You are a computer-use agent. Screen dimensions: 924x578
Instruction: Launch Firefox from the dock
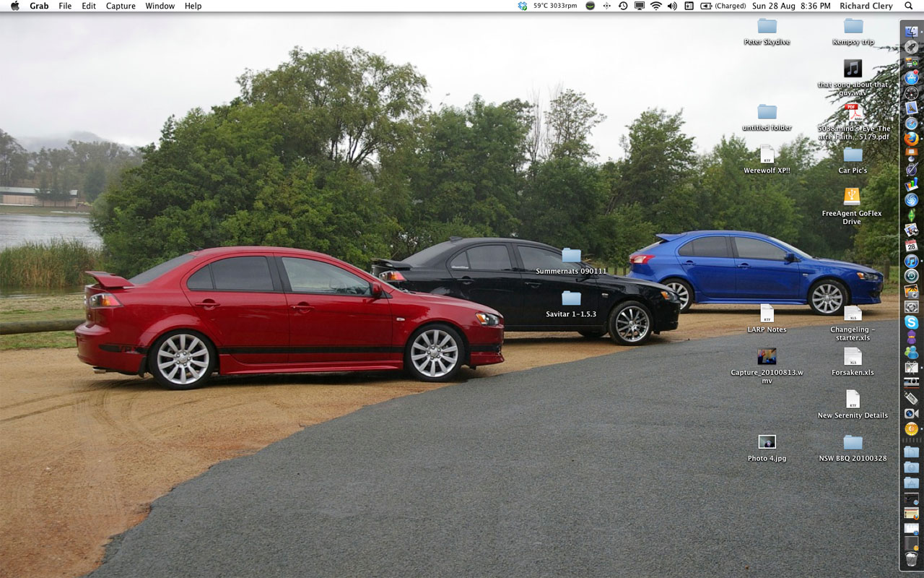pyautogui.click(x=911, y=139)
